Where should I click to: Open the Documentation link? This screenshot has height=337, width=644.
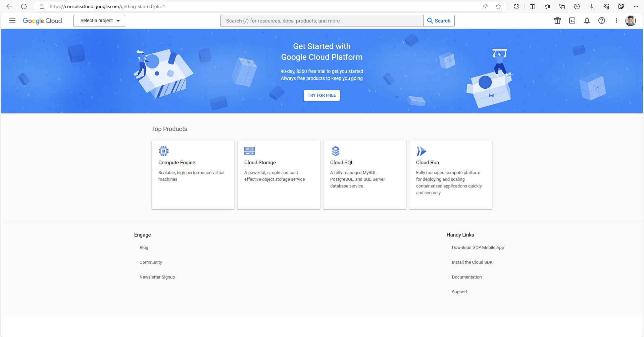[467, 277]
